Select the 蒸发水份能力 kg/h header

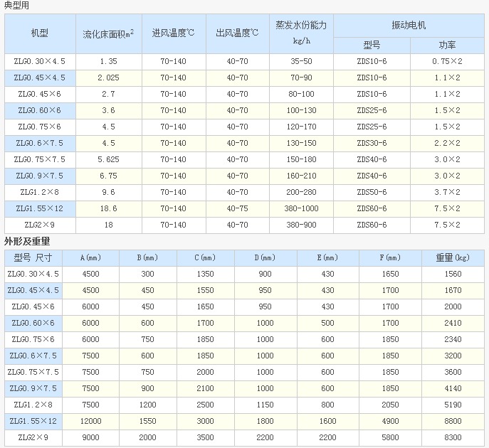(x=301, y=33)
